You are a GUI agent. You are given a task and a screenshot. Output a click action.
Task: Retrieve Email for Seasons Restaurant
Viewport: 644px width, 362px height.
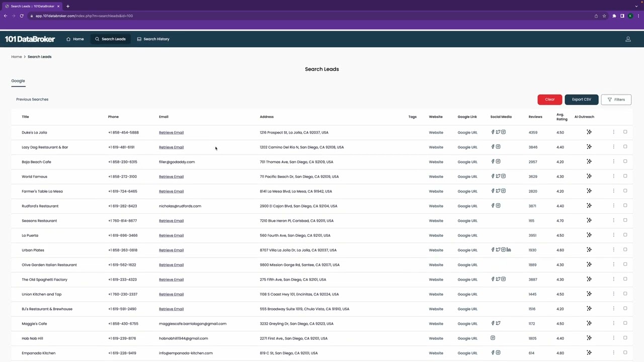171,221
